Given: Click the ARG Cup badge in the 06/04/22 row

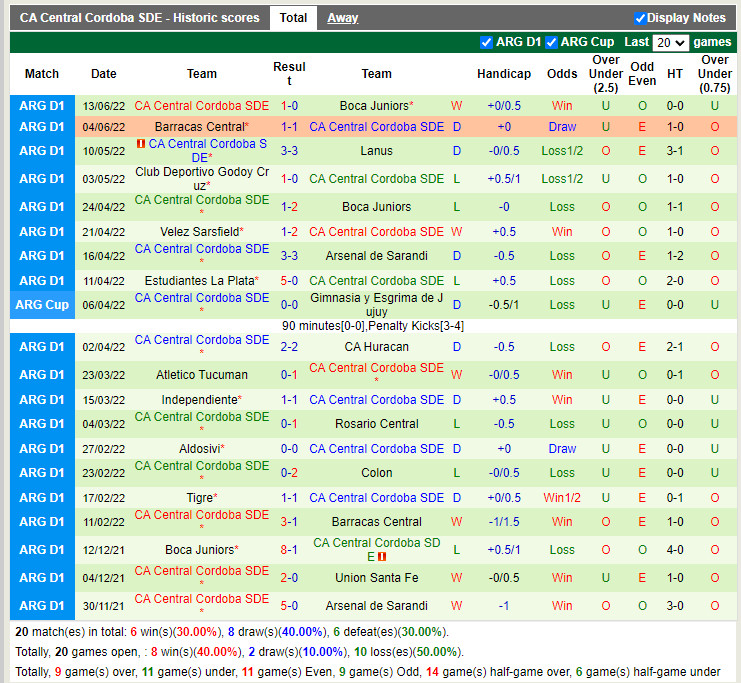Looking at the screenshot, I should pos(42,305).
